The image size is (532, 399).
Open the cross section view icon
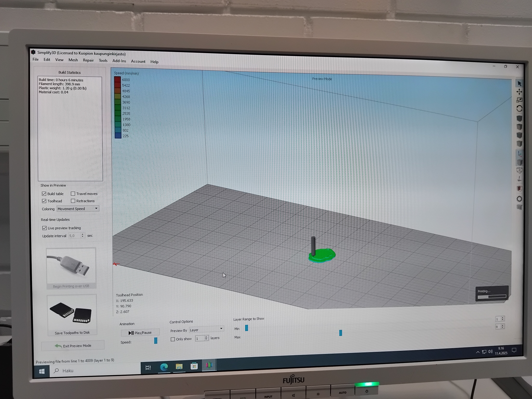pyautogui.click(x=519, y=189)
